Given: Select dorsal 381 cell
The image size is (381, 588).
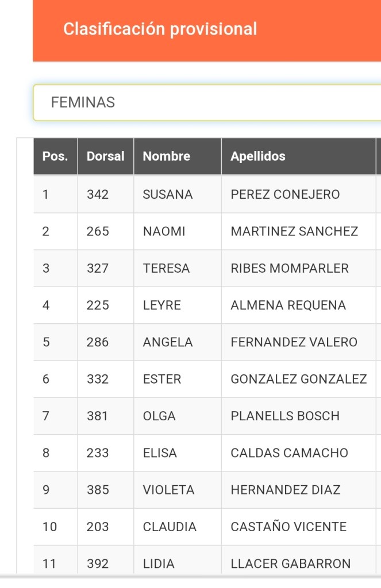Looking at the screenshot, I should click(x=98, y=416).
